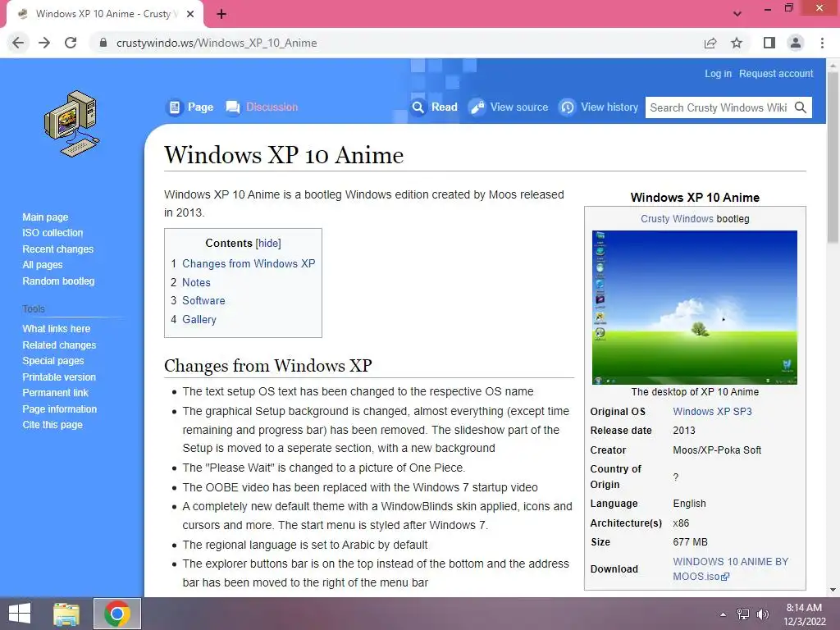Select the Page tab

[190, 107]
